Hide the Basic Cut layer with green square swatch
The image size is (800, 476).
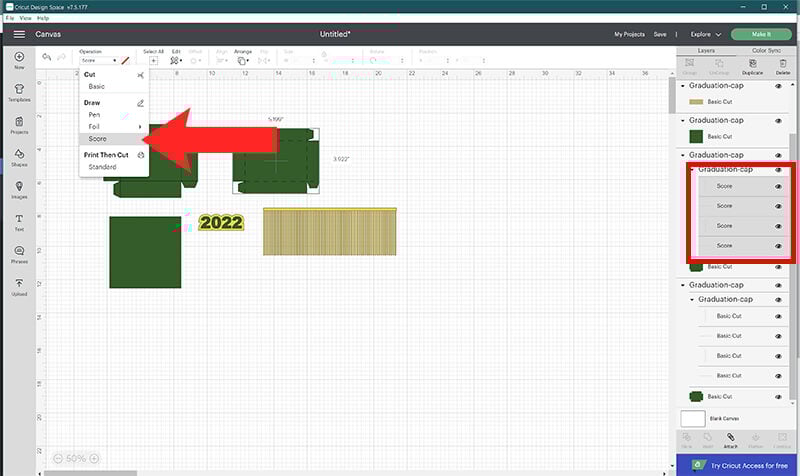[x=779, y=137]
